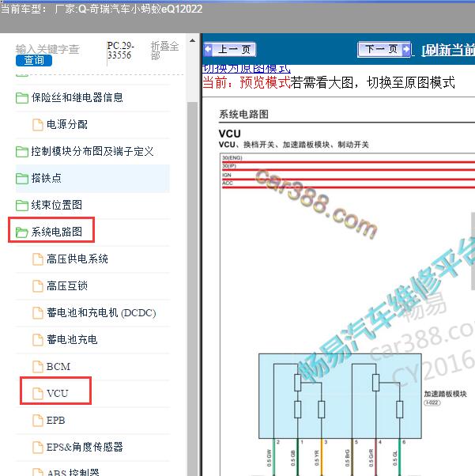Click the 刷新当前 refresh link

[449, 50]
